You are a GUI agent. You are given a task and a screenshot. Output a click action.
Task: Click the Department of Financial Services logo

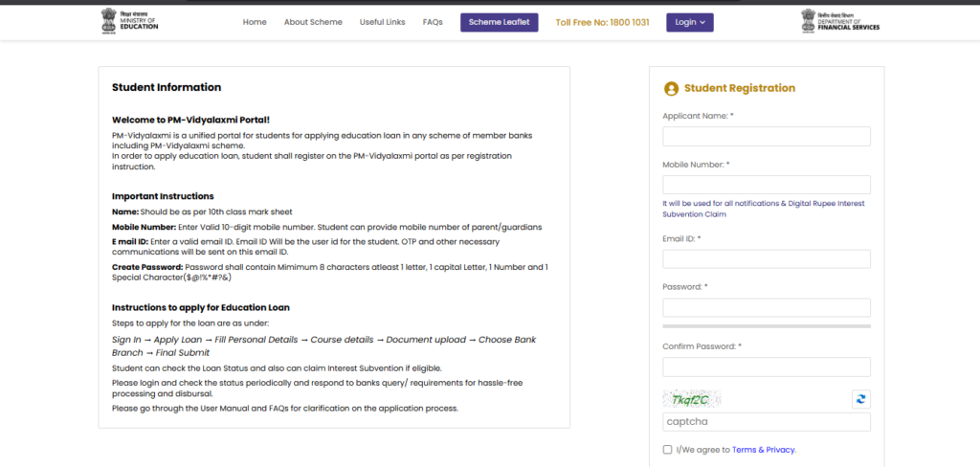click(839, 21)
